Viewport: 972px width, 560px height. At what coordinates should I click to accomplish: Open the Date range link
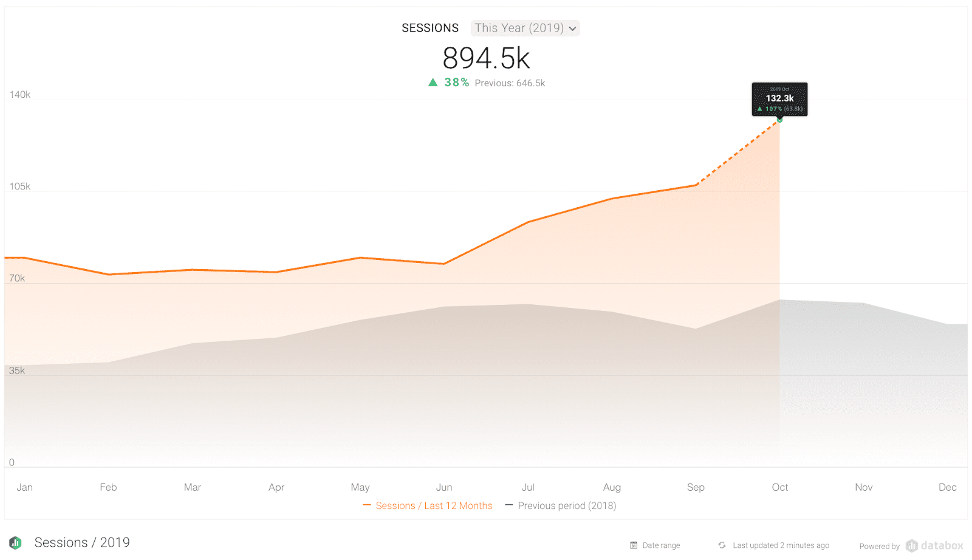point(661,545)
